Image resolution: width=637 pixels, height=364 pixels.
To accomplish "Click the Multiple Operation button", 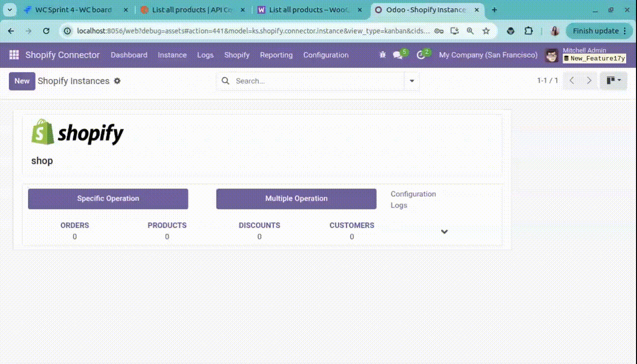I will click(x=296, y=199).
